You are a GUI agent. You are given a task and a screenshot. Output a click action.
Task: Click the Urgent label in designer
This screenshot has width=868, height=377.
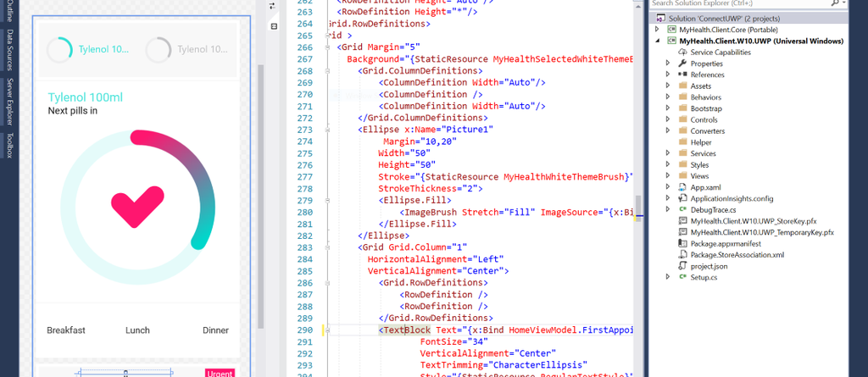click(x=218, y=373)
